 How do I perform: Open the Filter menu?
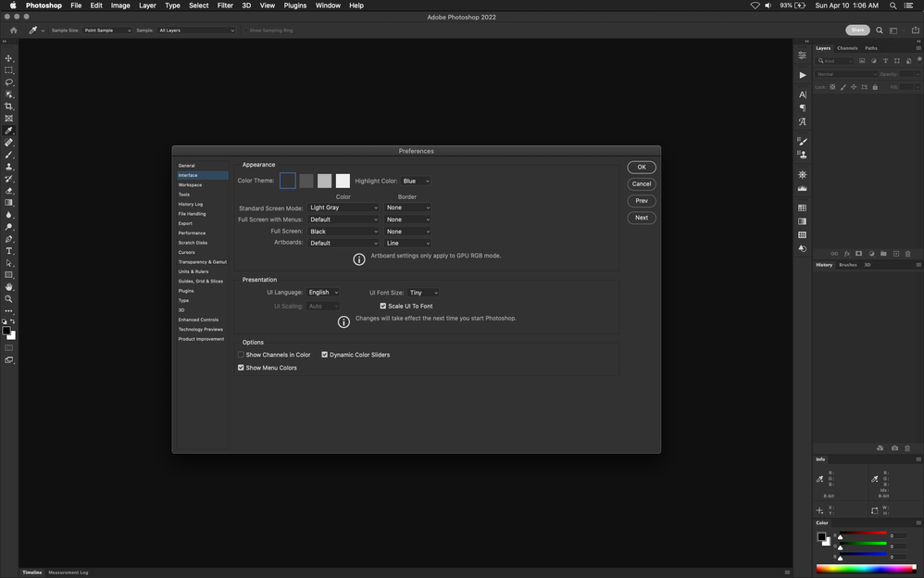click(x=225, y=6)
